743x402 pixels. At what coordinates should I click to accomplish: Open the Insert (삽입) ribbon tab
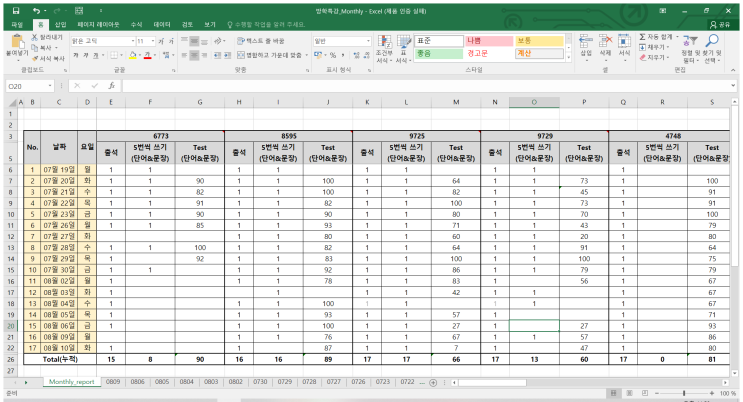(61, 25)
